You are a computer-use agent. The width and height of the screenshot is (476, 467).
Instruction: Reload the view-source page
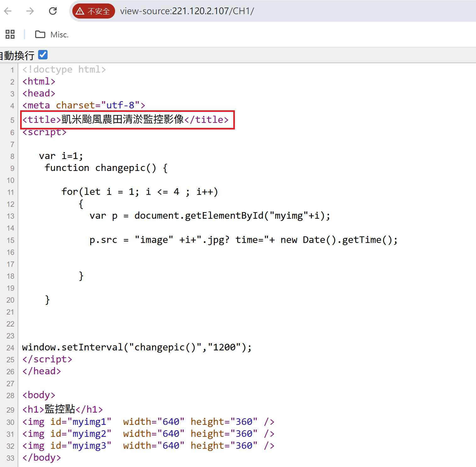click(x=53, y=11)
